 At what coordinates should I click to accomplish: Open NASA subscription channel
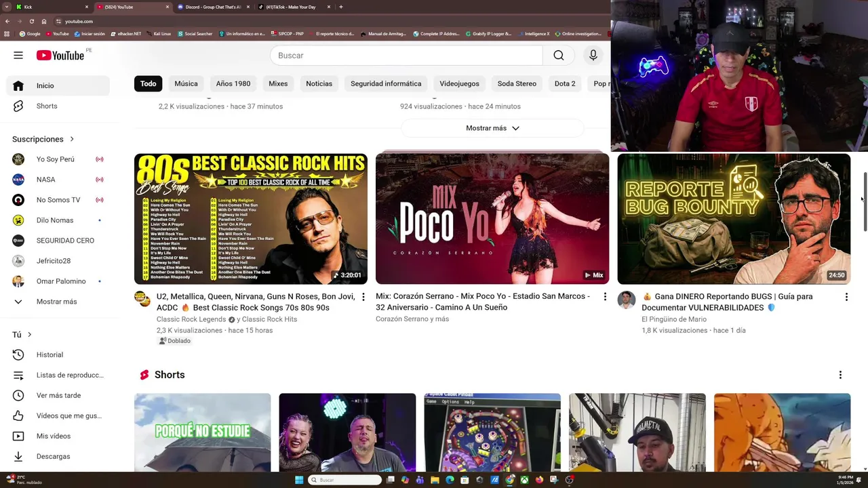(58, 180)
